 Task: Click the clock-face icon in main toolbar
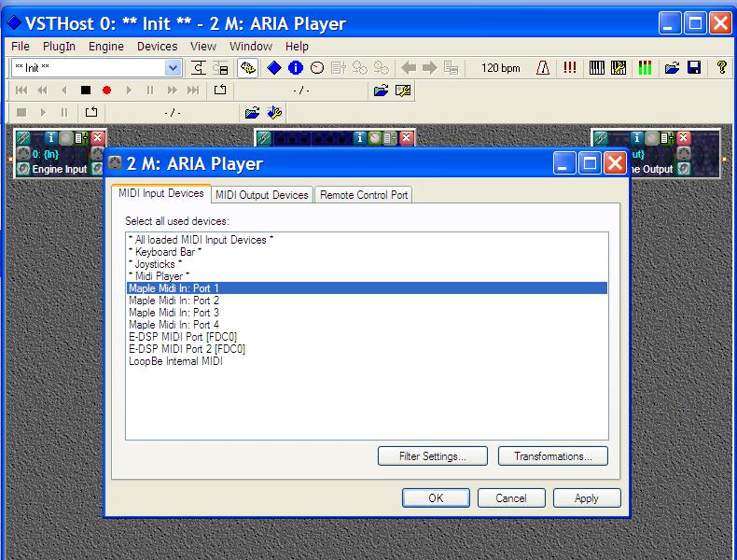[x=317, y=68]
